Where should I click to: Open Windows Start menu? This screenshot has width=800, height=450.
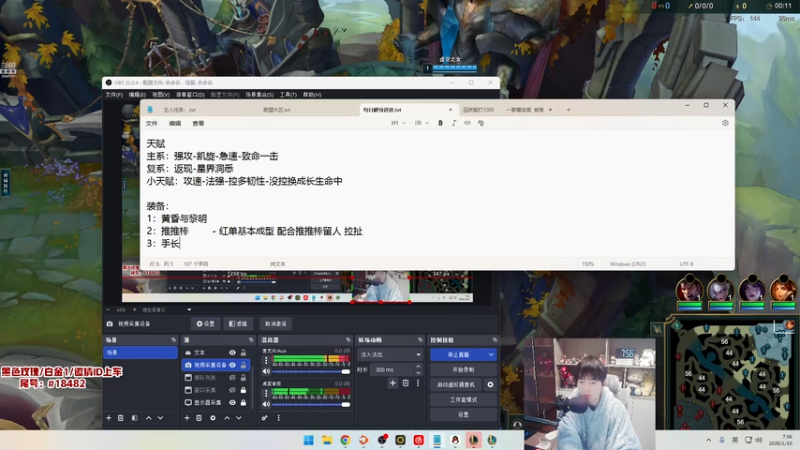pyautogui.click(x=309, y=440)
